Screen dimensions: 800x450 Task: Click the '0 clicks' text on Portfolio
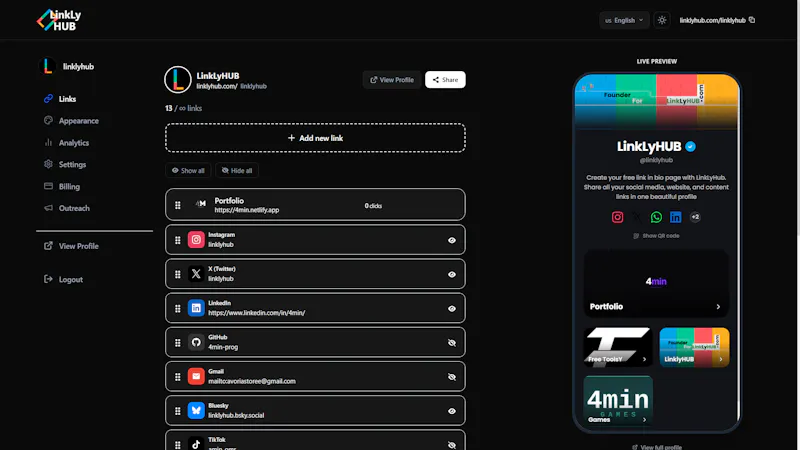373,206
